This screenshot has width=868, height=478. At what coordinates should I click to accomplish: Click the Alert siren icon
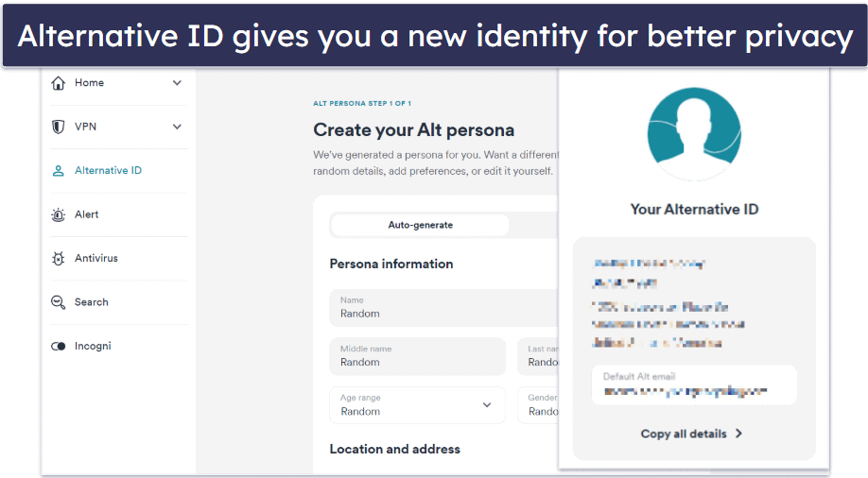coord(58,214)
